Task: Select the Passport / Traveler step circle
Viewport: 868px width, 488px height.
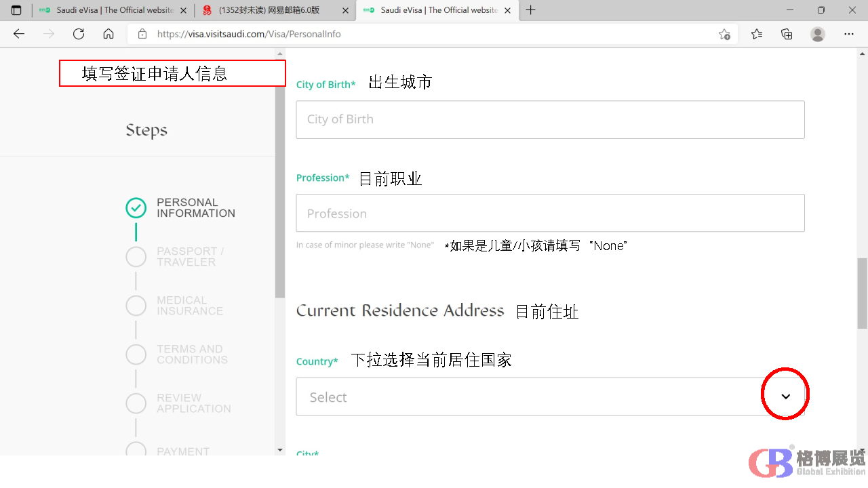Action: coord(136,257)
